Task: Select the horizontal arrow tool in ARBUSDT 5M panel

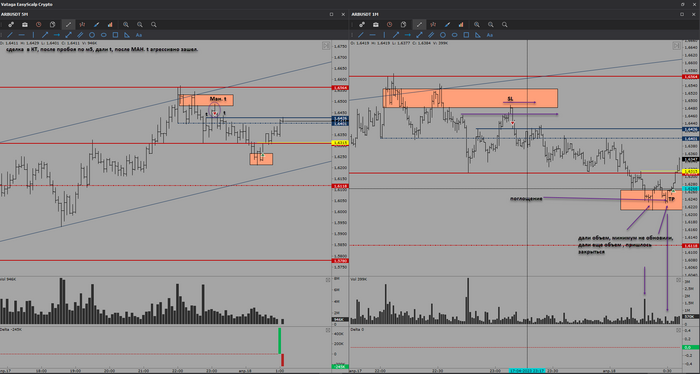Action: [x=57, y=35]
